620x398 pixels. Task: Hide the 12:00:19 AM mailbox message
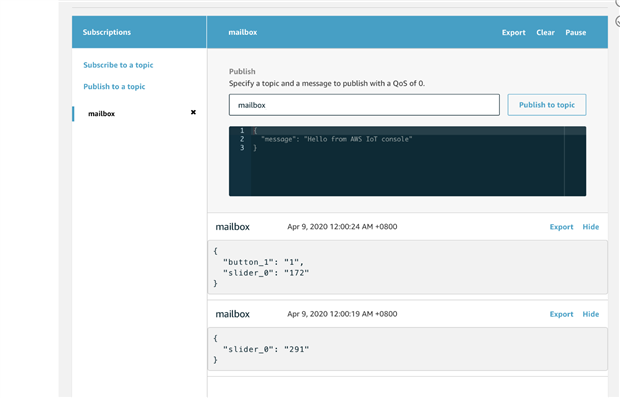tap(590, 314)
